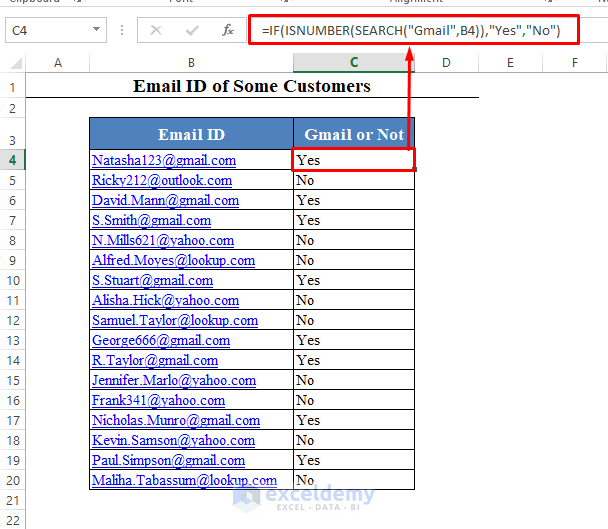Select the Yes cell beside Paul.Simpson
608x529 pixels.
click(x=354, y=460)
